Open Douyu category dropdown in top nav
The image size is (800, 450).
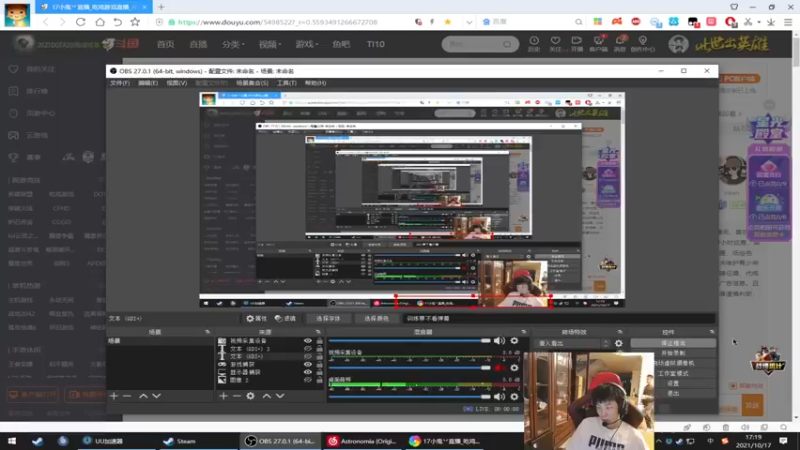(x=233, y=44)
